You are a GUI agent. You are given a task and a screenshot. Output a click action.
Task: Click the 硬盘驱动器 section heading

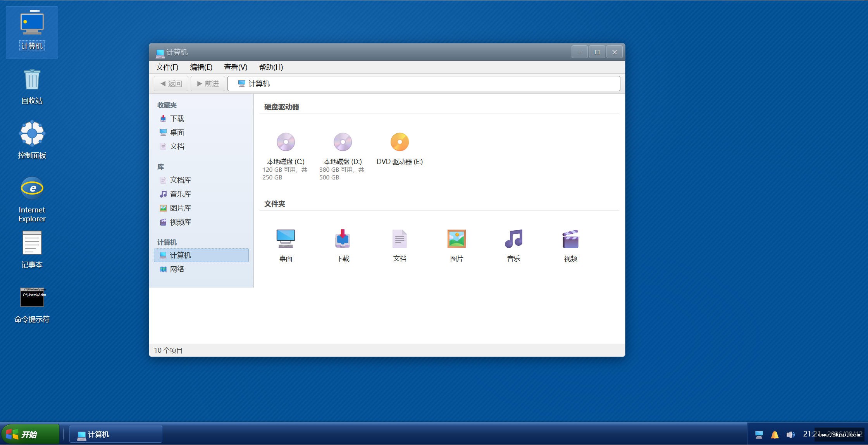[282, 107]
